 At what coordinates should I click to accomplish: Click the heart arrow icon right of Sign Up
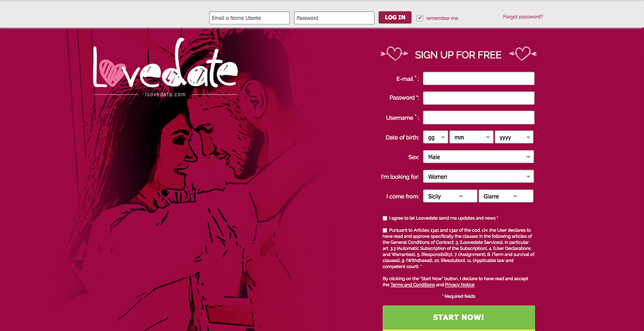(x=523, y=54)
